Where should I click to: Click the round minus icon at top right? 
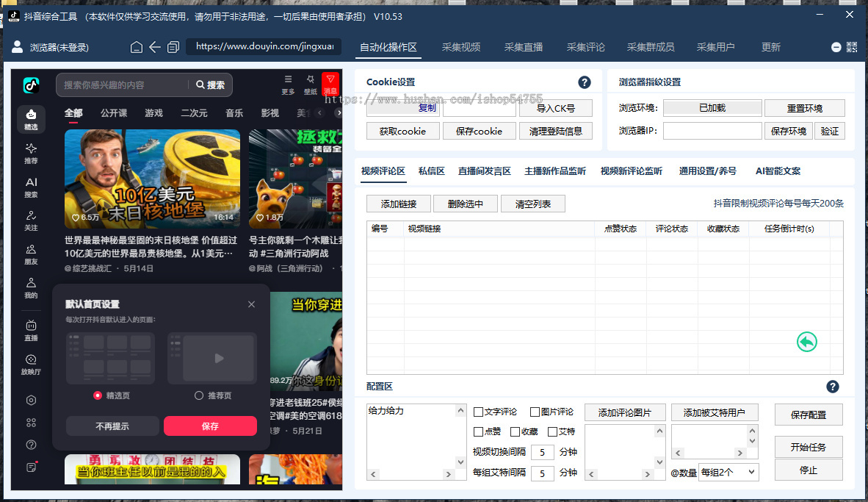pos(836,47)
